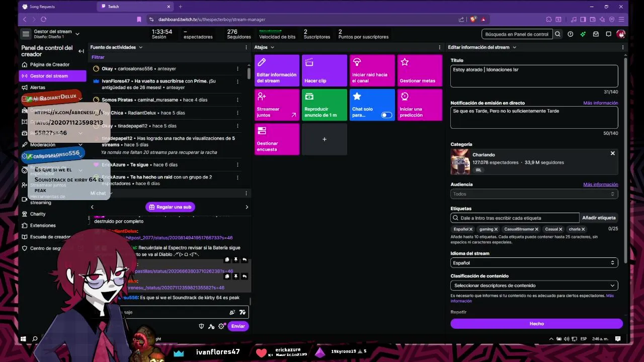Click the sword moderation icon below chat
Image resolution: width=644 pixels, height=362 pixels.
point(211,326)
